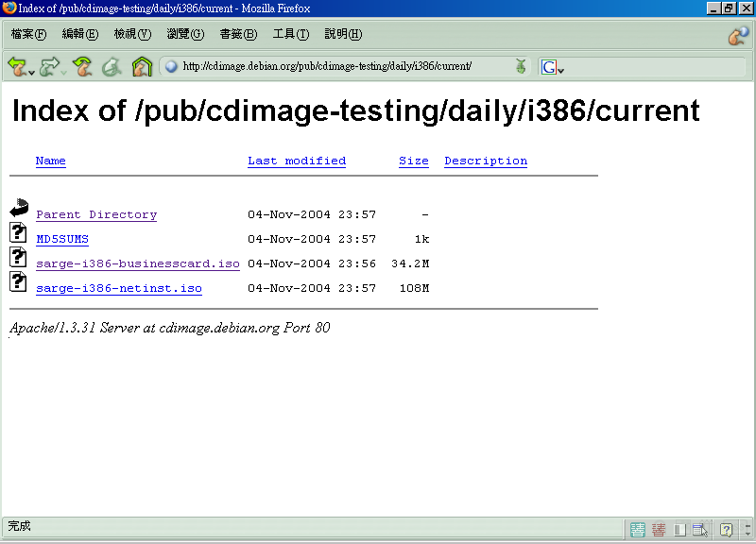Go to the Home page

(142, 66)
